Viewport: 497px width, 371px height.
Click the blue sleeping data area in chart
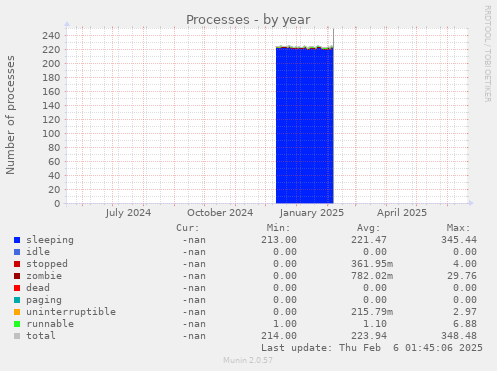pos(304,127)
